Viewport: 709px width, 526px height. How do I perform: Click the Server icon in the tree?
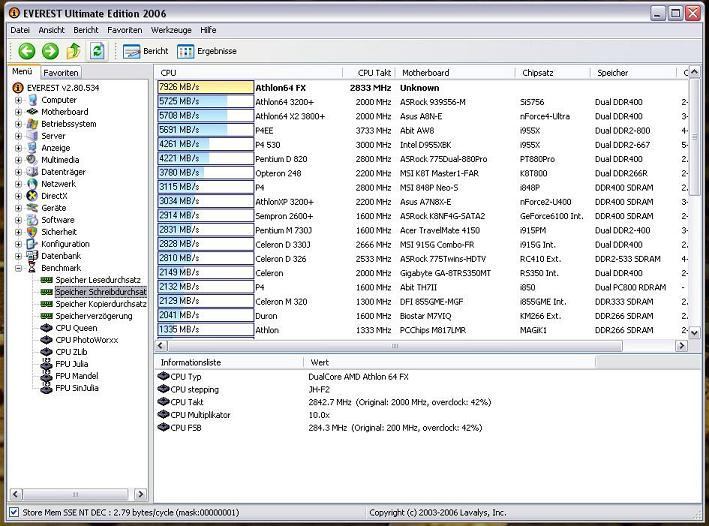[x=32, y=136]
